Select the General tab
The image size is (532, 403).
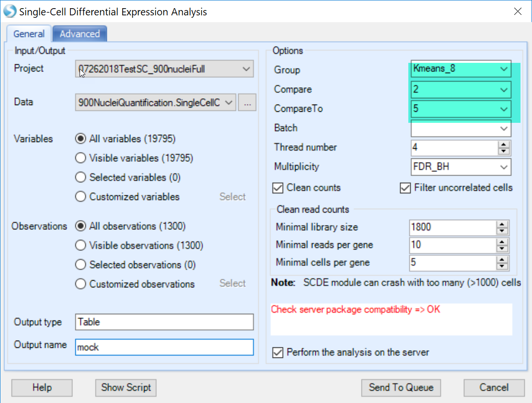[29, 34]
